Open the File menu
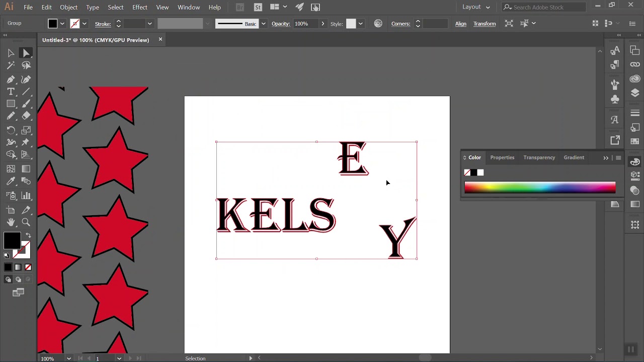Image resolution: width=644 pixels, height=362 pixels. tap(28, 7)
